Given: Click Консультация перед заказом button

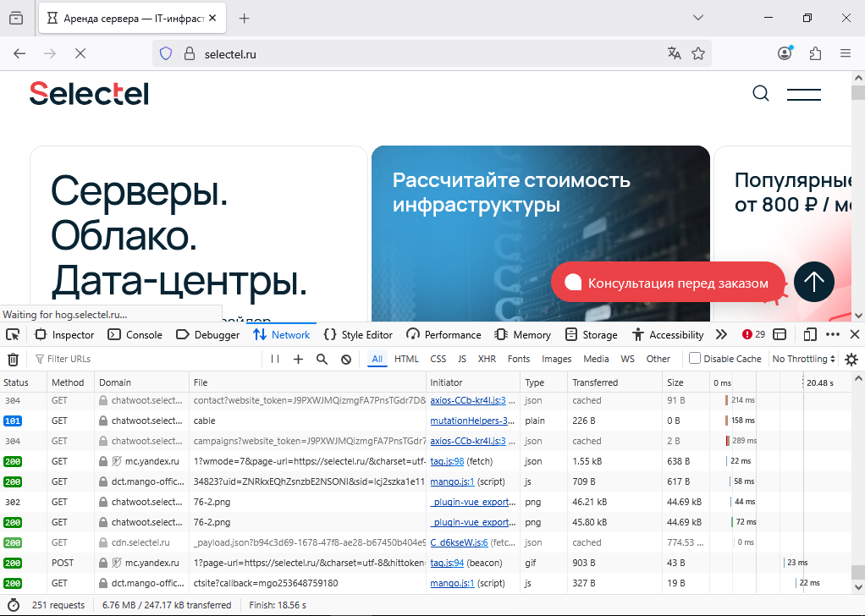Looking at the screenshot, I should pos(668,283).
